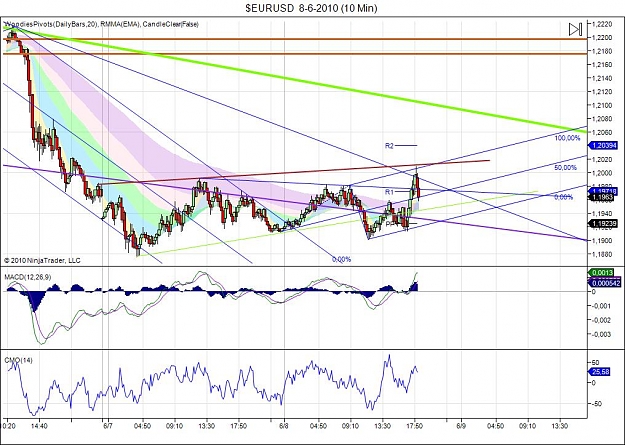Click the MACD(12,26,9) panel label
The image size is (625, 445).
click(28, 277)
